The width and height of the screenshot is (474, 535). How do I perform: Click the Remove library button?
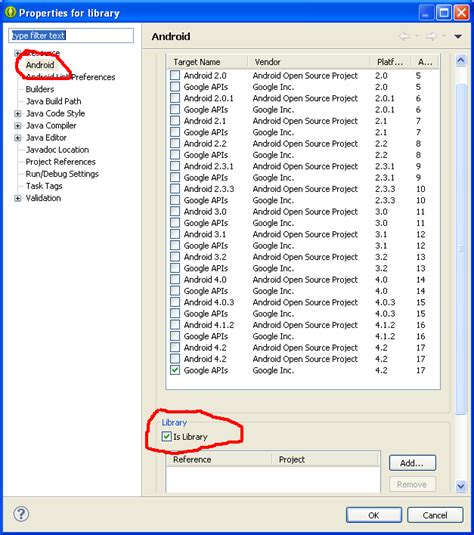[x=412, y=484]
